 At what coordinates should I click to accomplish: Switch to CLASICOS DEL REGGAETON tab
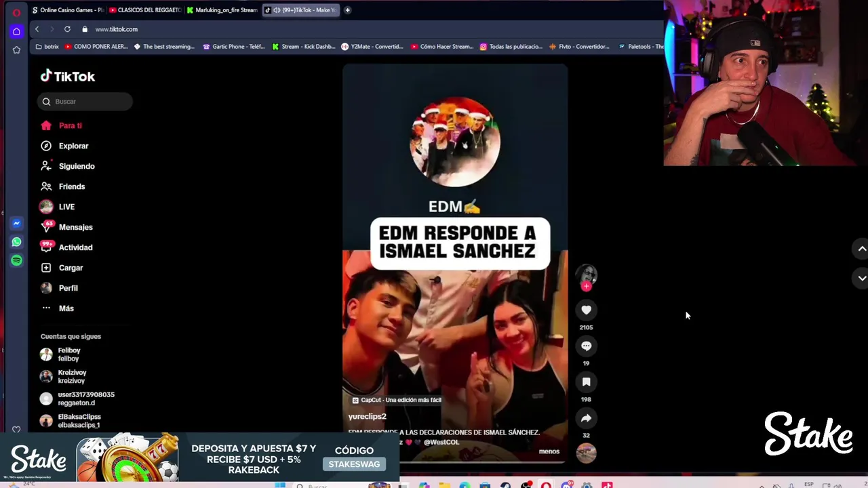click(x=144, y=10)
